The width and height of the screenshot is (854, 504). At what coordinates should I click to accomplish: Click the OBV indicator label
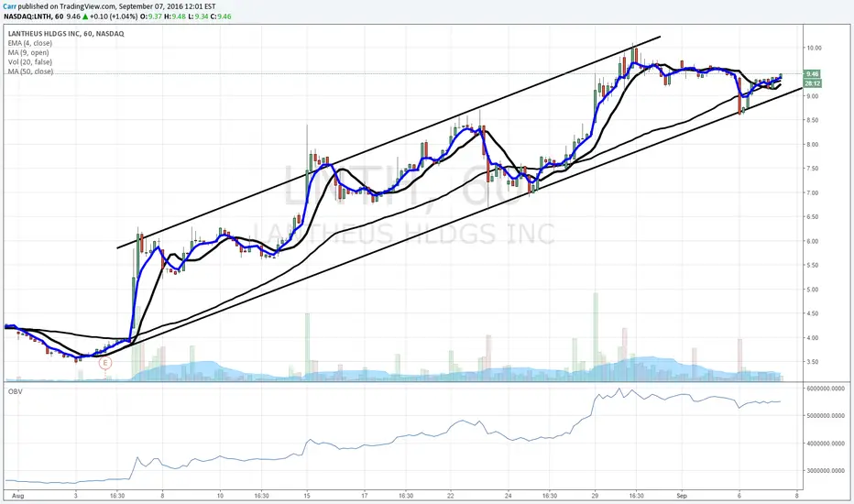16,391
